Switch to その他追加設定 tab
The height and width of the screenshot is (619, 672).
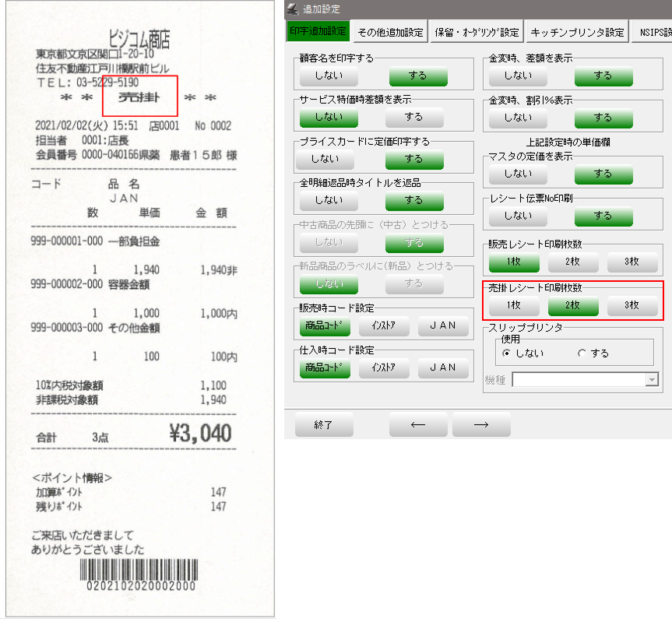(390, 32)
